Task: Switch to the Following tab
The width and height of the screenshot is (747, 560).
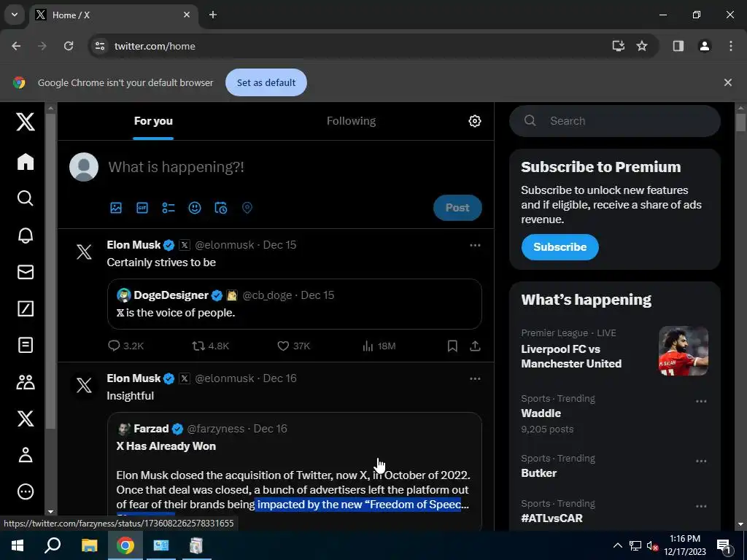Action: click(351, 121)
